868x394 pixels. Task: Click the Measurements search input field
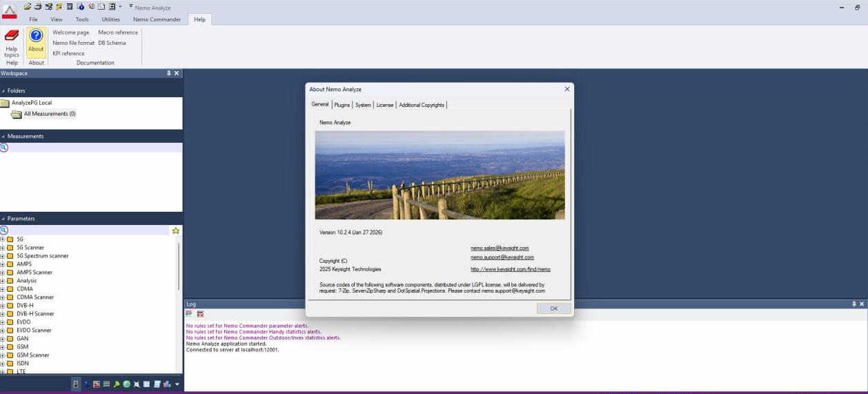click(95, 148)
